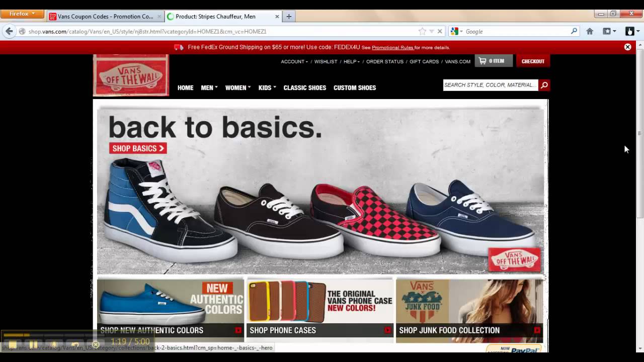The width and height of the screenshot is (644, 362).
Task: Click the VANS.COM link
Action: [458, 61]
